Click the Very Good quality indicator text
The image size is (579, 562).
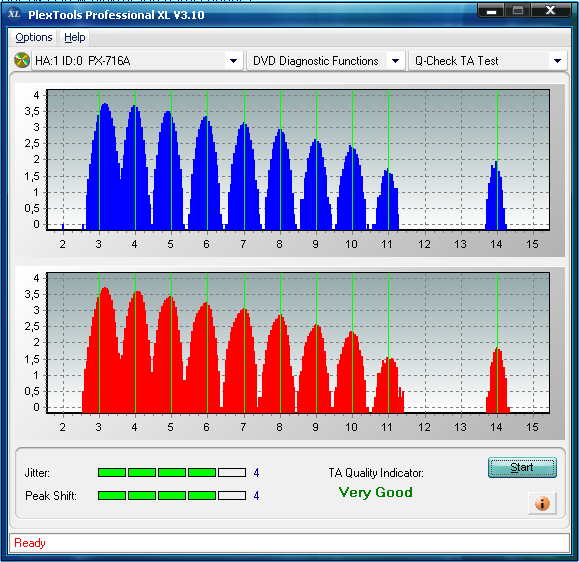tap(376, 493)
